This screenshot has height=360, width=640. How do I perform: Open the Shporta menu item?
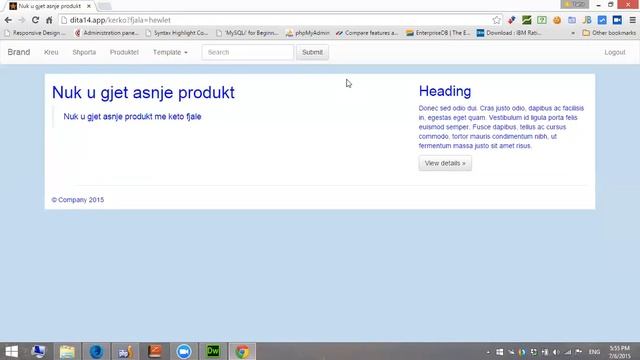point(84,52)
